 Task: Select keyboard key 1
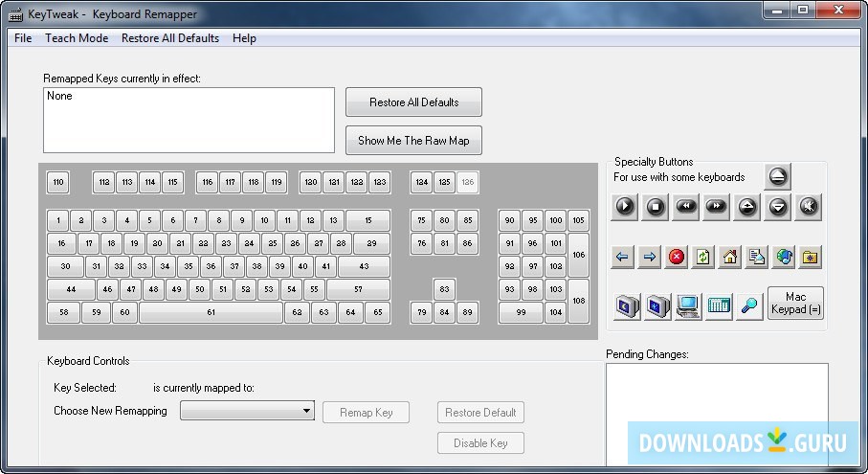[58, 220]
